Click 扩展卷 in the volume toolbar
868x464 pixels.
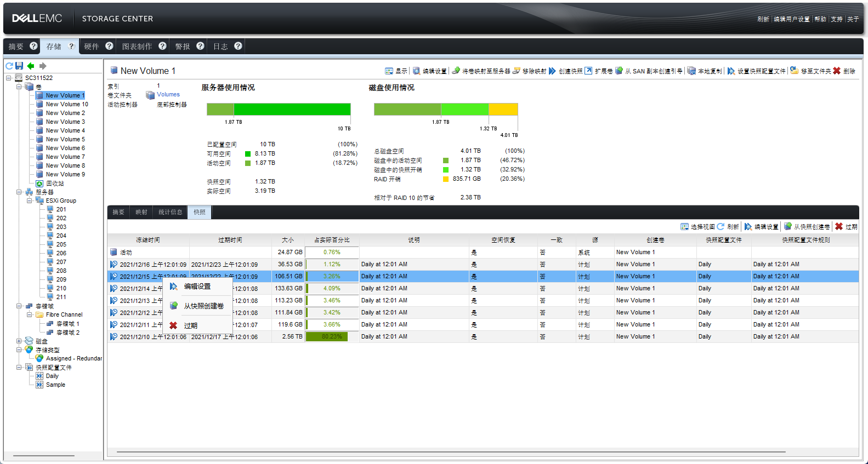point(599,71)
